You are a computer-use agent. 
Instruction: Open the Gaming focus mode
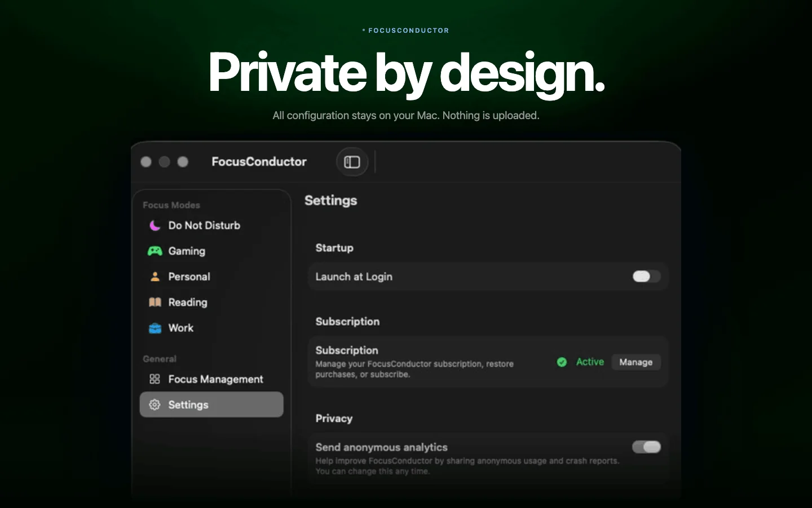click(x=211, y=251)
